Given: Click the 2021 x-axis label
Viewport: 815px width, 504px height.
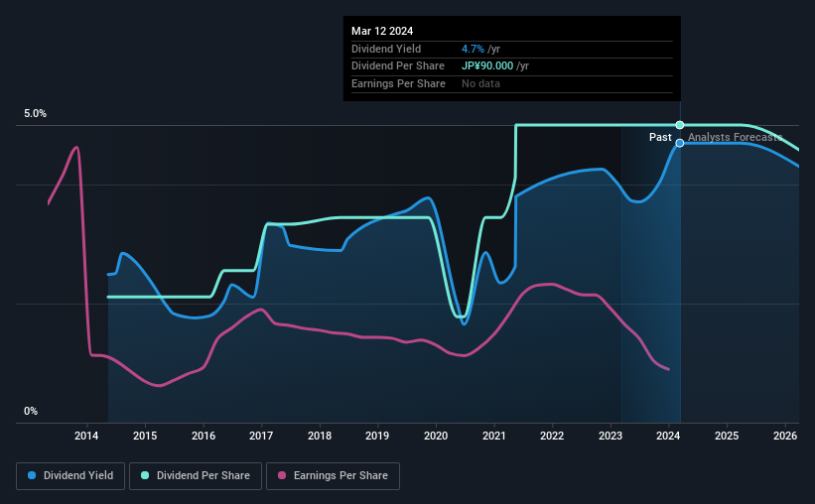Looking at the screenshot, I should pyautogui.click(x=493, y=436).
